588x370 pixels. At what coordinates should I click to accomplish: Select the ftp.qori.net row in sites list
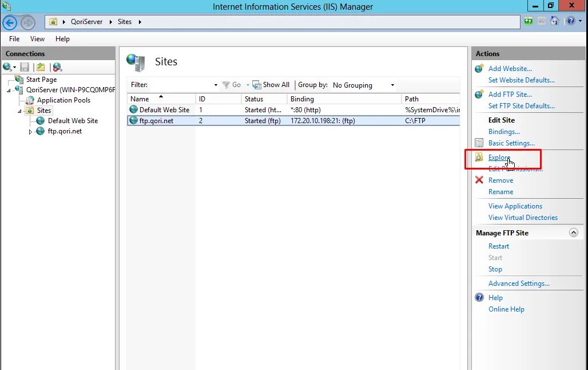[293, 121]
